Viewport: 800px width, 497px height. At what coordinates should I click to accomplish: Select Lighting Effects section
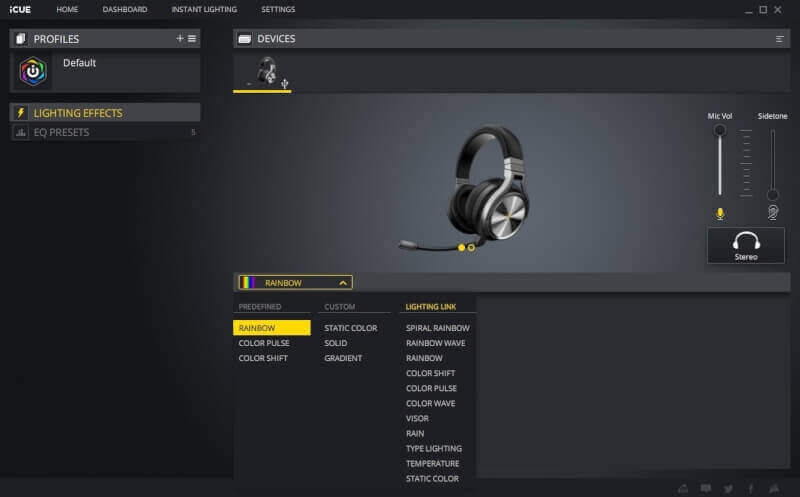pyautogui.click(x=105, y=113)
